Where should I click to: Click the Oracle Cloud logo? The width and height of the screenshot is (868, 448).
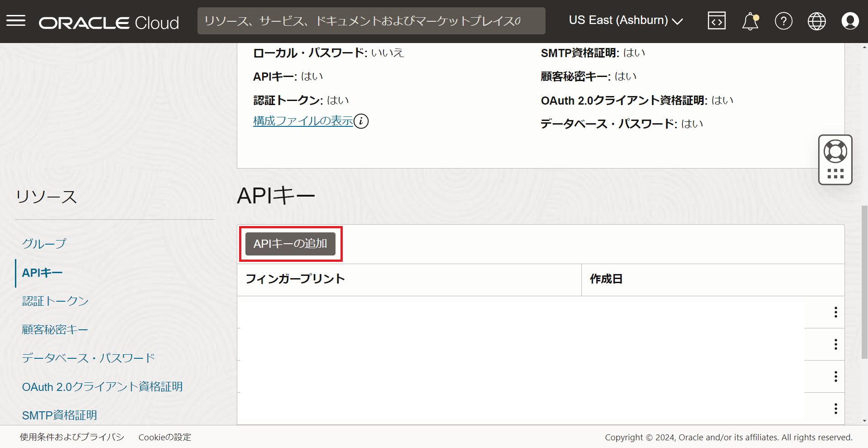pos(109,23)
